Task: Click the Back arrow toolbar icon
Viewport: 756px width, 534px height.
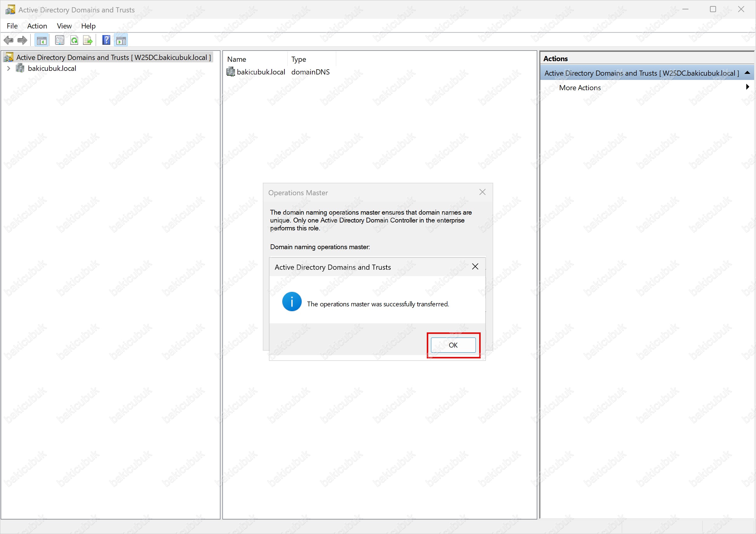Action: click(8, 41)
